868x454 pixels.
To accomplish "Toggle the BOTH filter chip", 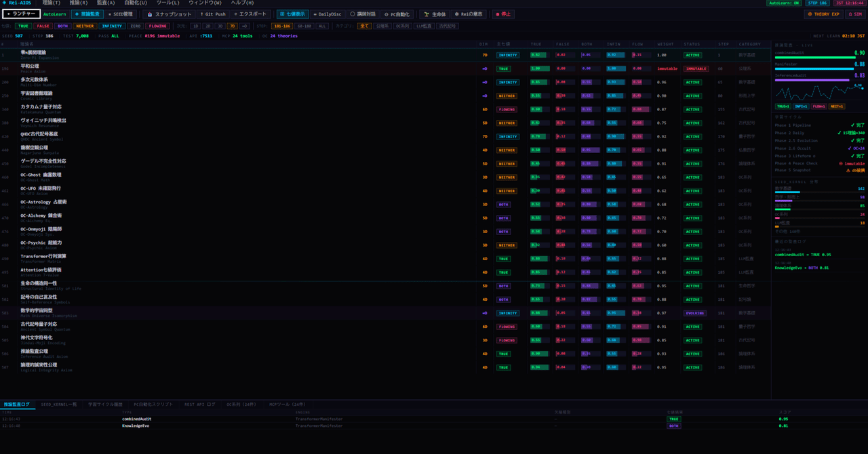I will (63, 26).
